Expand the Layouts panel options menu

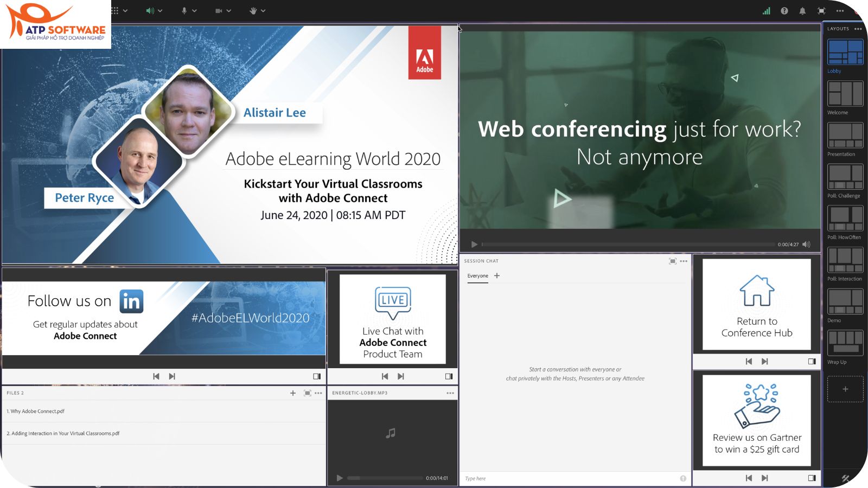858,29
